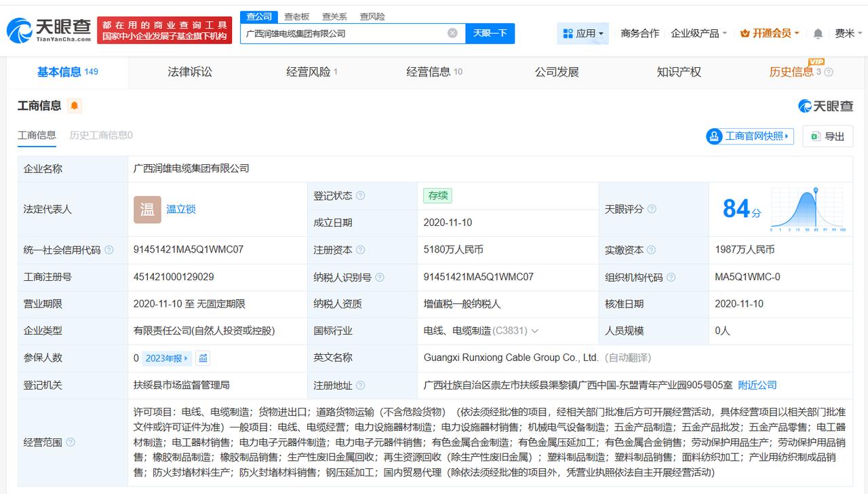Clear the search box using the × icon

click(451, 32)
